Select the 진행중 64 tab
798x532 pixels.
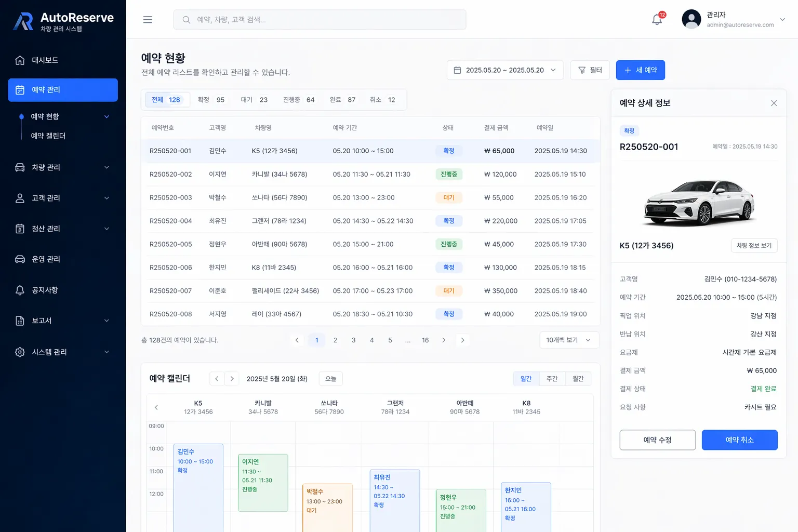click(x=299, y=100)
